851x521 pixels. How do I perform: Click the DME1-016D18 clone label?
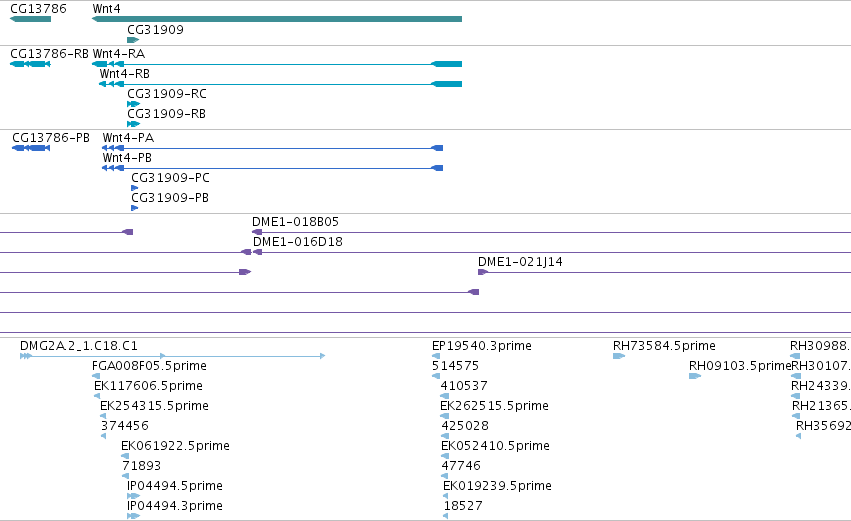pyautogui.click(x=297, y=242)
